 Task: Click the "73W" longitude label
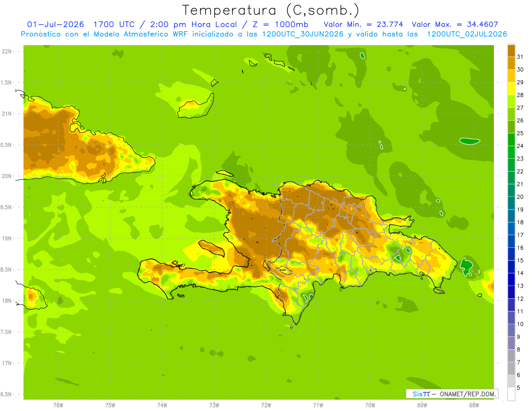coord(214,405)
